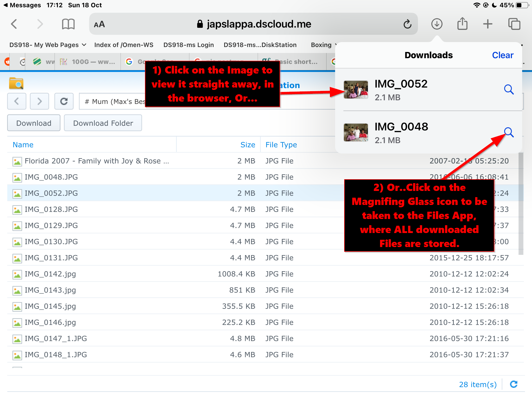Select IMG_0048.JPG in file list
The image size is (532, 399).
click(x=265, y=177)
